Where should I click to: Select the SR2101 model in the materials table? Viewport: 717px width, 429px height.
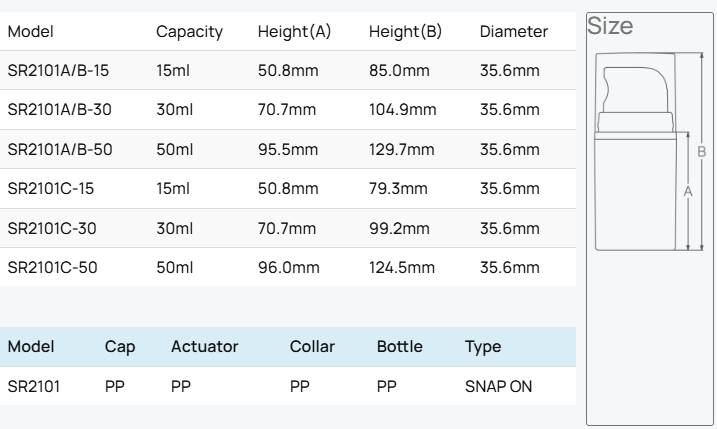pos(33,385)
